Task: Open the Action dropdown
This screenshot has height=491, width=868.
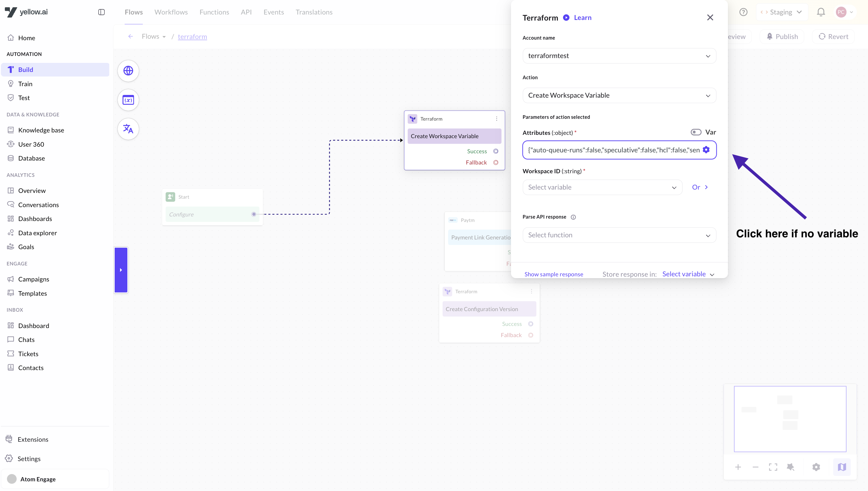Action: tap(619, 96)
